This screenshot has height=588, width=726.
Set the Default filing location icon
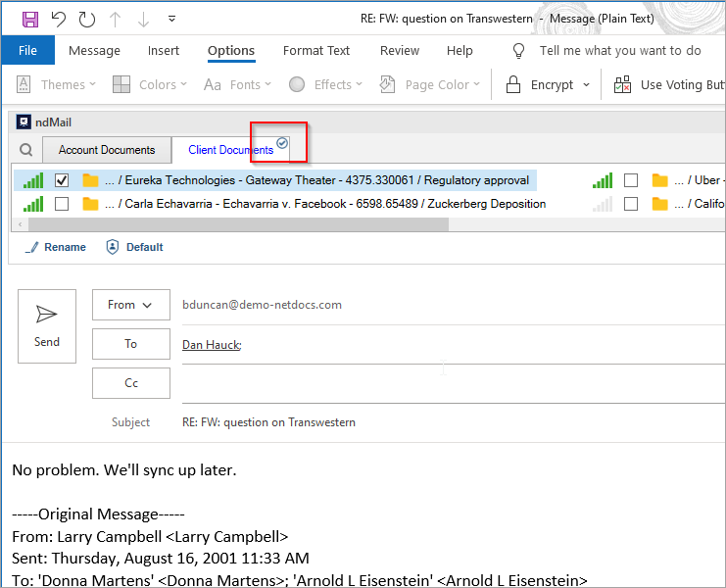click(x=113, y=247)
